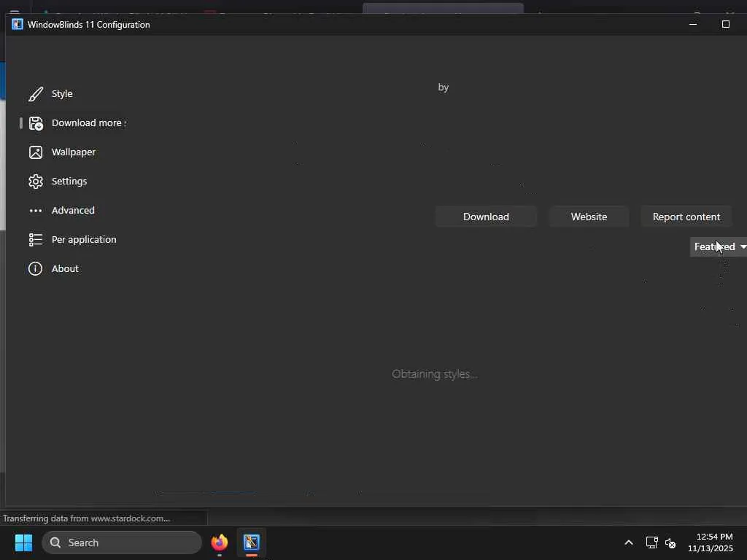Image resolution: width=747 pixels, height=560 pixels.
Task: Click the Per application list icon
Action: pos(36,239)
